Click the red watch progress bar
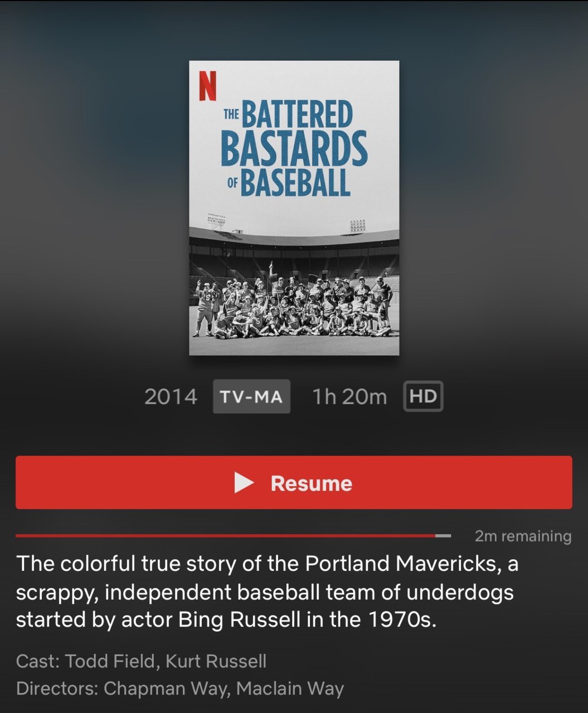Viewport: 588px width, 713px height. 225,536
